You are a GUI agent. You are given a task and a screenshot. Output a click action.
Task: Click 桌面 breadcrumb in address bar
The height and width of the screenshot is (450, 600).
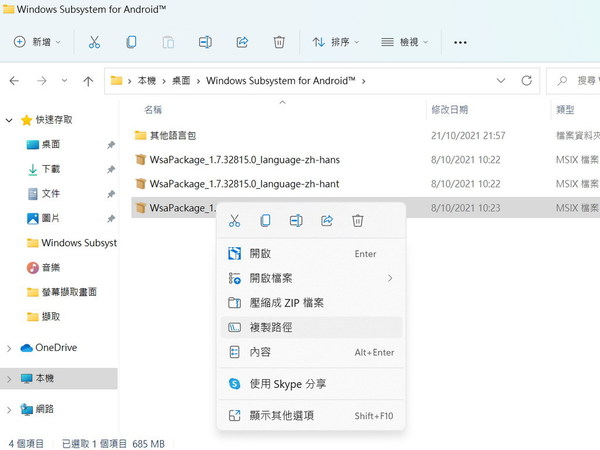(x=181, y=81)
